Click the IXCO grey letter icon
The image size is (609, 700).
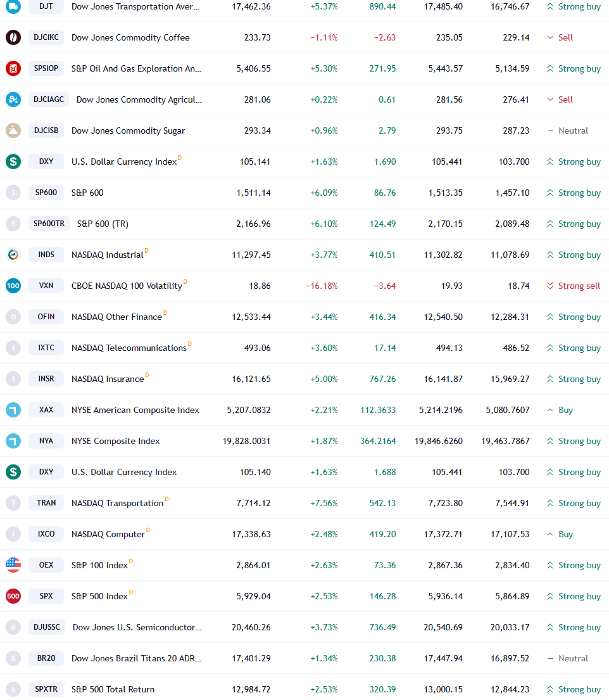pyautogui.click(x=13, y=534)
